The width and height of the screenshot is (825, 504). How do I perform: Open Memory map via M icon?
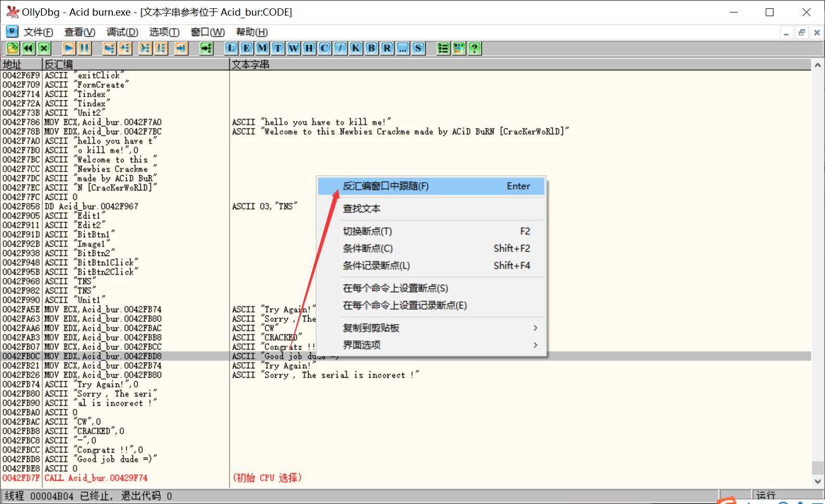click(262, 48)
